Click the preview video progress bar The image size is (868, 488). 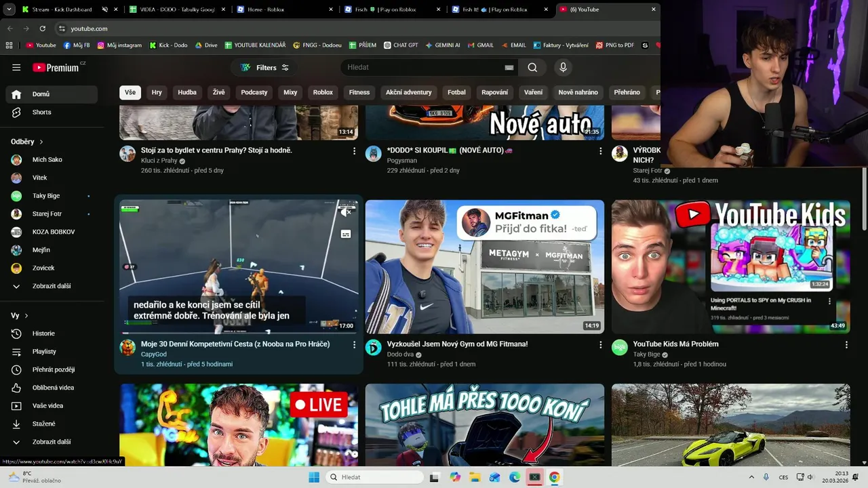(x=239, y=332)
